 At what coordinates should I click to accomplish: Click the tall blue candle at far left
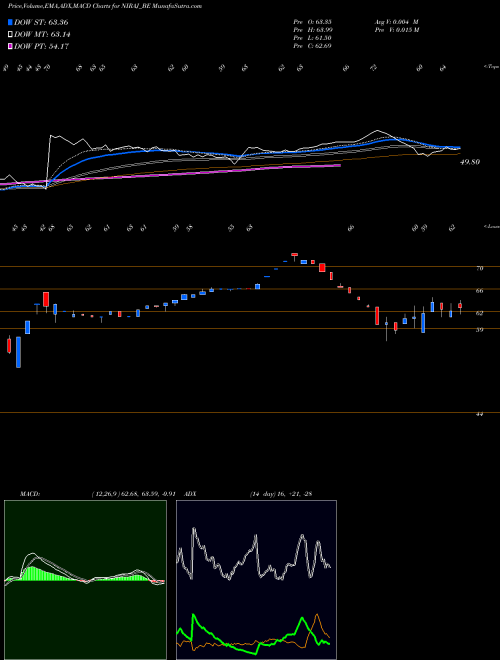(18, 352)
